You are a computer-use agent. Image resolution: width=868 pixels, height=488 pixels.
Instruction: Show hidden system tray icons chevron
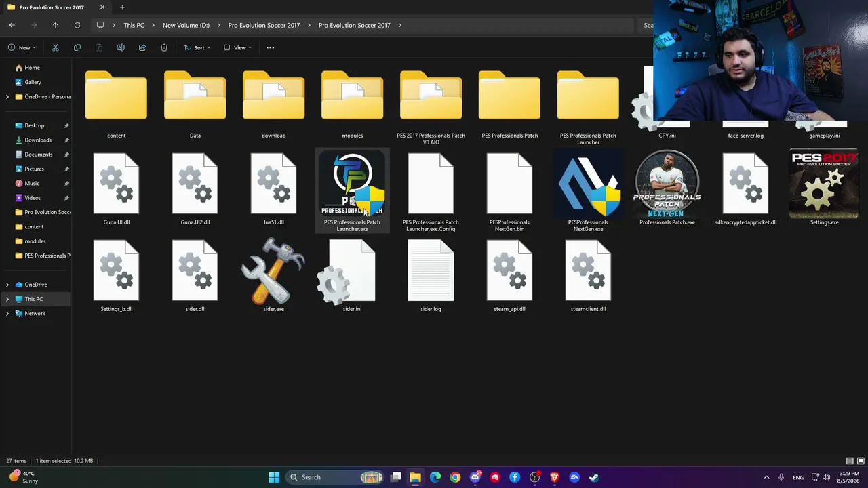tap(767, 477)
